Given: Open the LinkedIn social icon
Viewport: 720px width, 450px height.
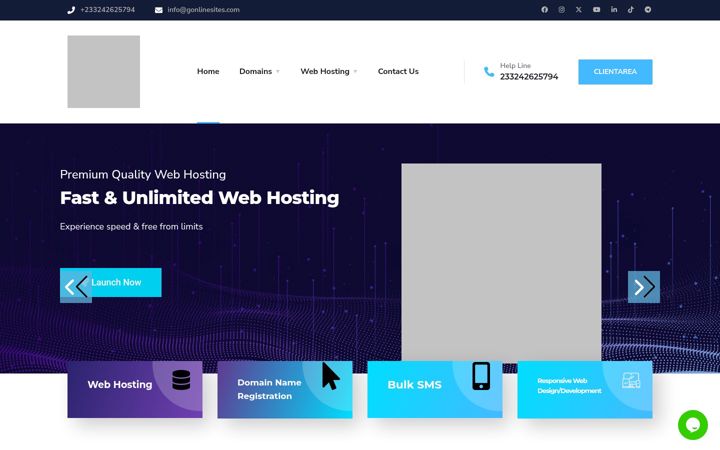Looking at the screenshot, I should click(x=613, y=10).
